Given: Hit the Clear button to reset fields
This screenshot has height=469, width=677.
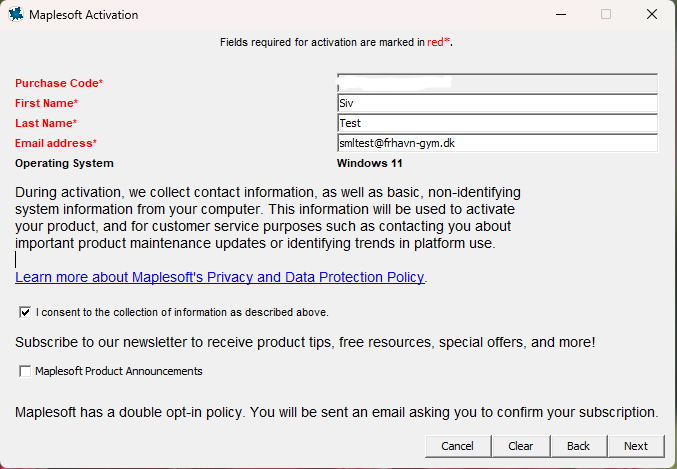Looking at the screenshot, I should tap(520, 446).
